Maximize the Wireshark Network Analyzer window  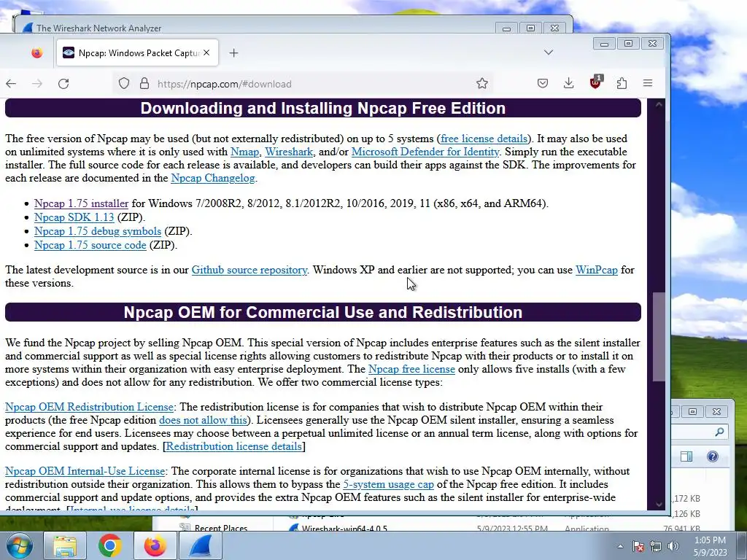(530, 28)
